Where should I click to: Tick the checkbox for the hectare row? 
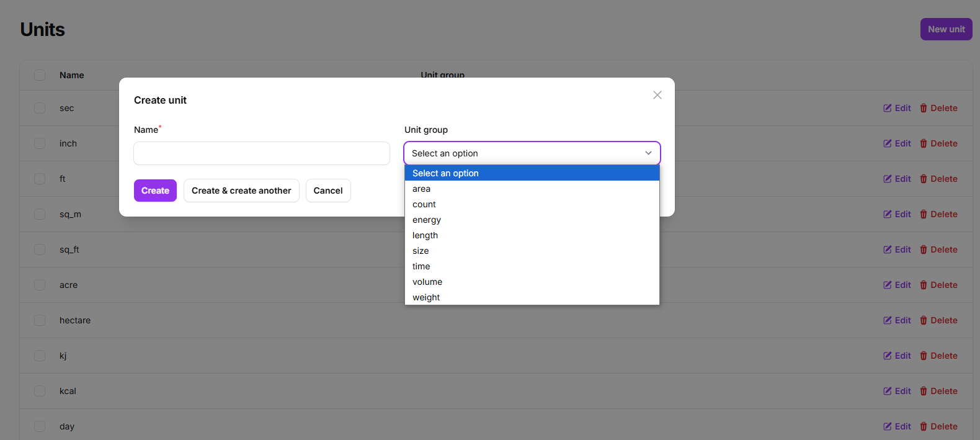[40, 320]
